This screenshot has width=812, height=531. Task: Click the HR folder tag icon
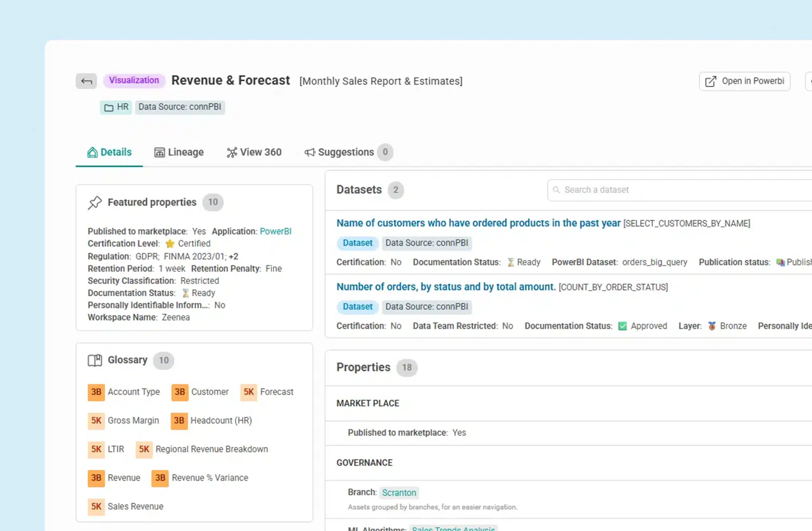pyautogui.click(x=108, y=108)
